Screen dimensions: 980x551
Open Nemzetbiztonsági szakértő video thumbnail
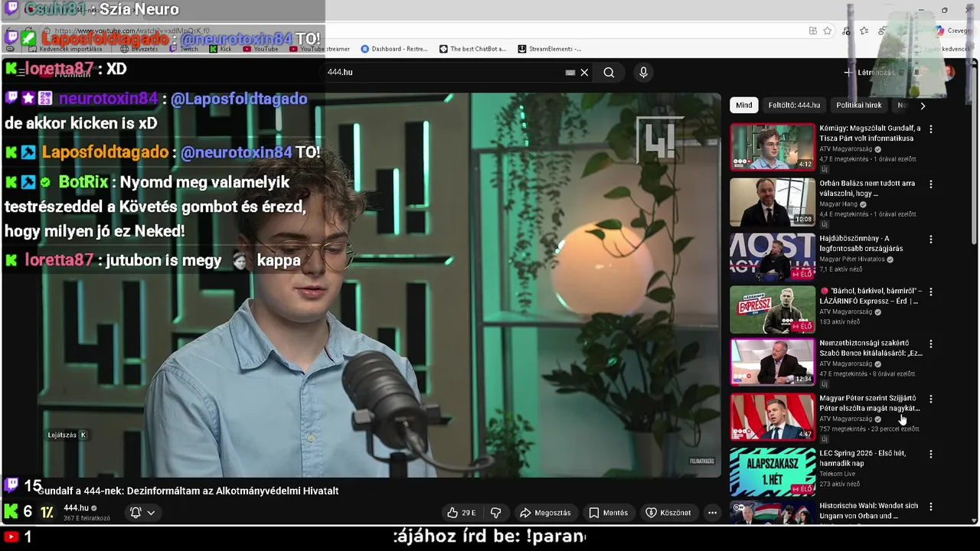pos(773,362)
